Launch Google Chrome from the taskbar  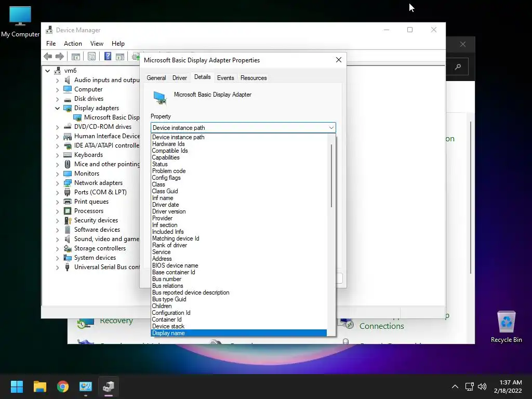point(63,387)
